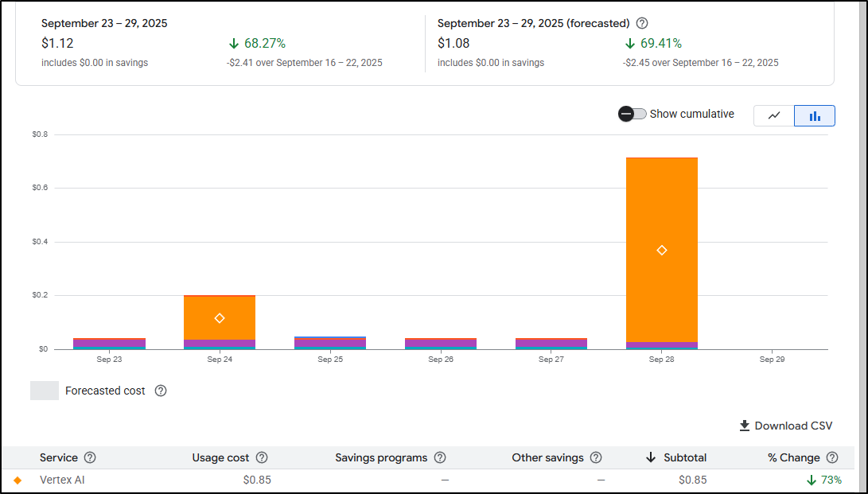Screen dimensions: 868x494
Task: Click help icon next to % Change
Action: coord(832,457)
